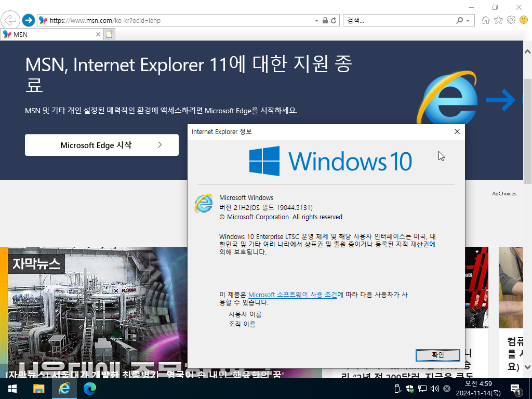Click Internet Explorer taskbar icon

coord(64,389)
